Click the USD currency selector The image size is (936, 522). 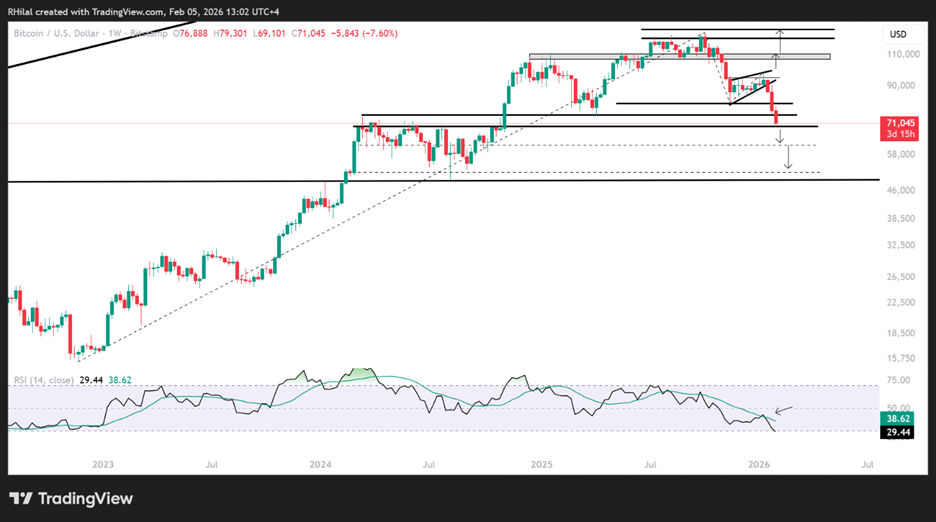tap(898, 35)
